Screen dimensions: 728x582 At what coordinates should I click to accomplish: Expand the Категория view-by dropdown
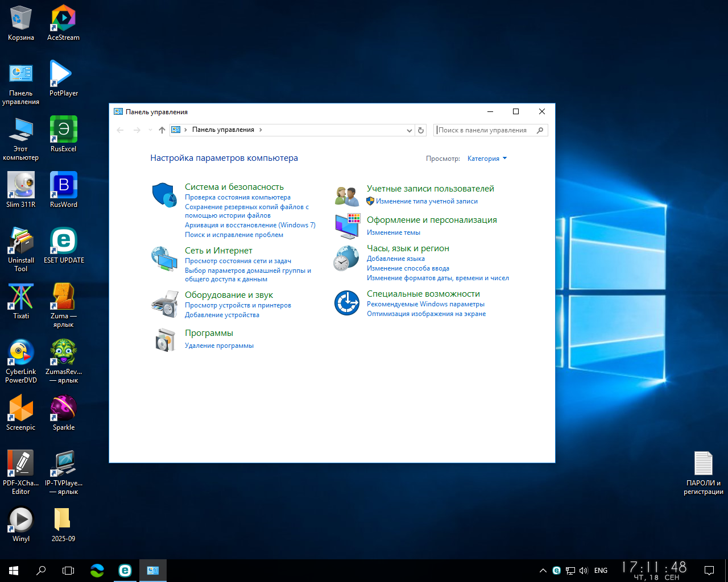[487, 159]
